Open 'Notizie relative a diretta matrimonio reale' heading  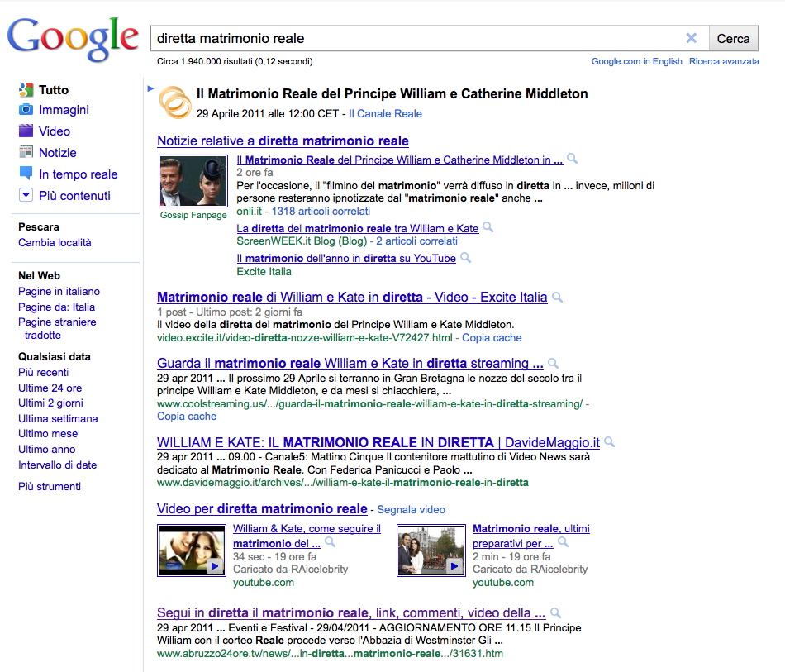283,141
